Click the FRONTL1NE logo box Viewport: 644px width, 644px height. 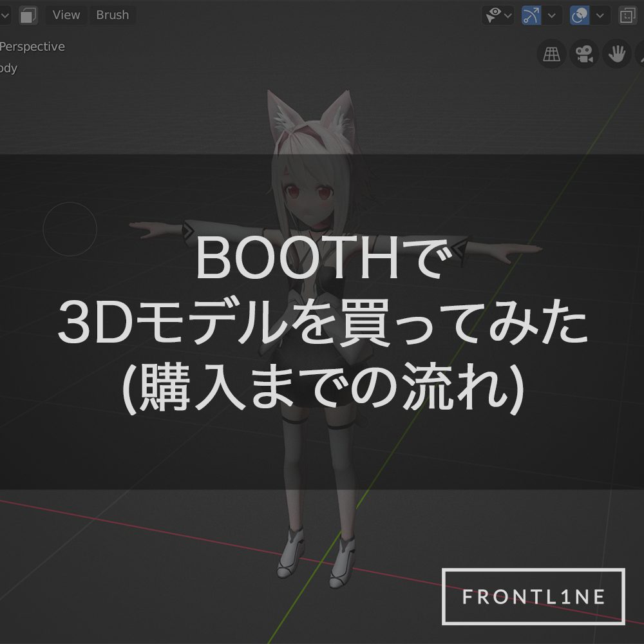click(x=533, y=596)
